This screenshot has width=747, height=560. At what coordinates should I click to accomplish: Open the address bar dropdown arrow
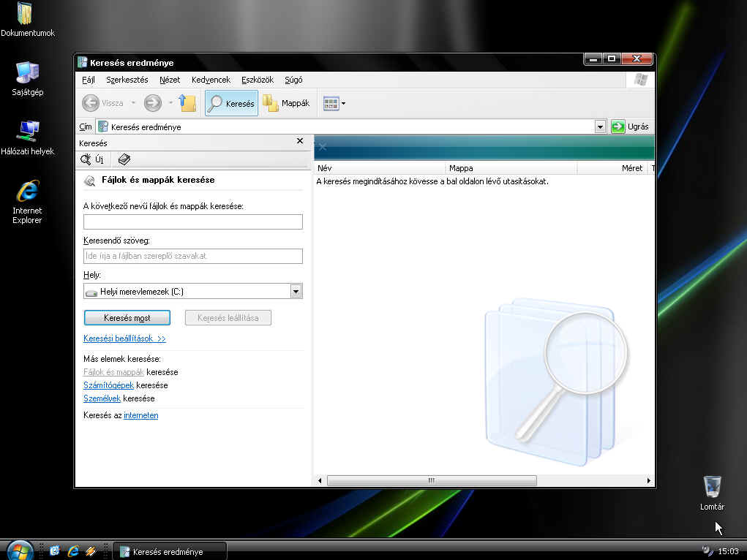pyautogui.click(x=600, y=126)
